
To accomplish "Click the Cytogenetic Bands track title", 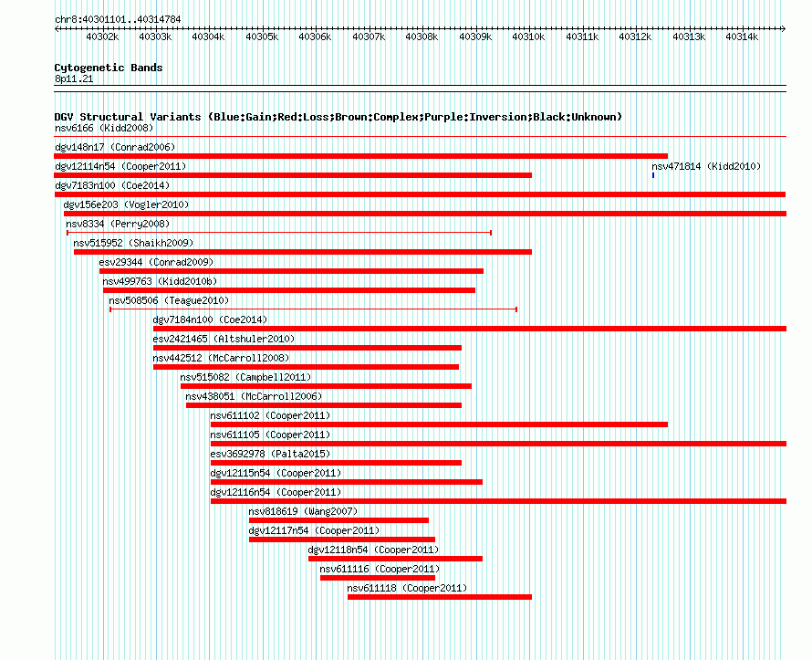I will pos(109,68).
